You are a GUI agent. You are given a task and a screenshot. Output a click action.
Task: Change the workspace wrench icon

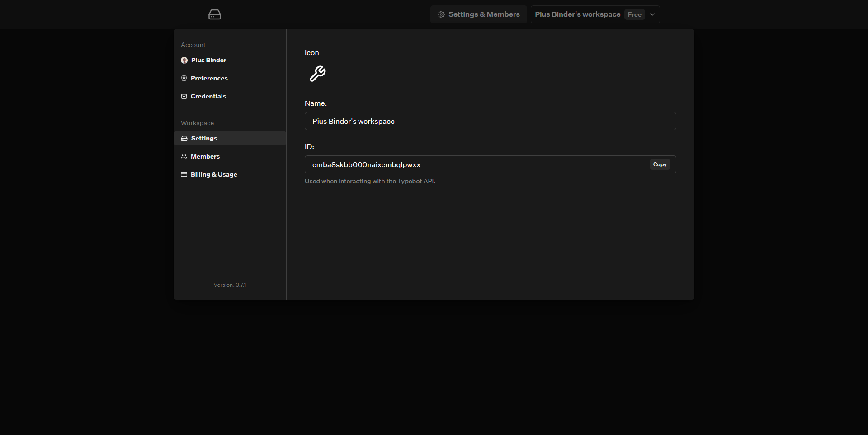317,74
